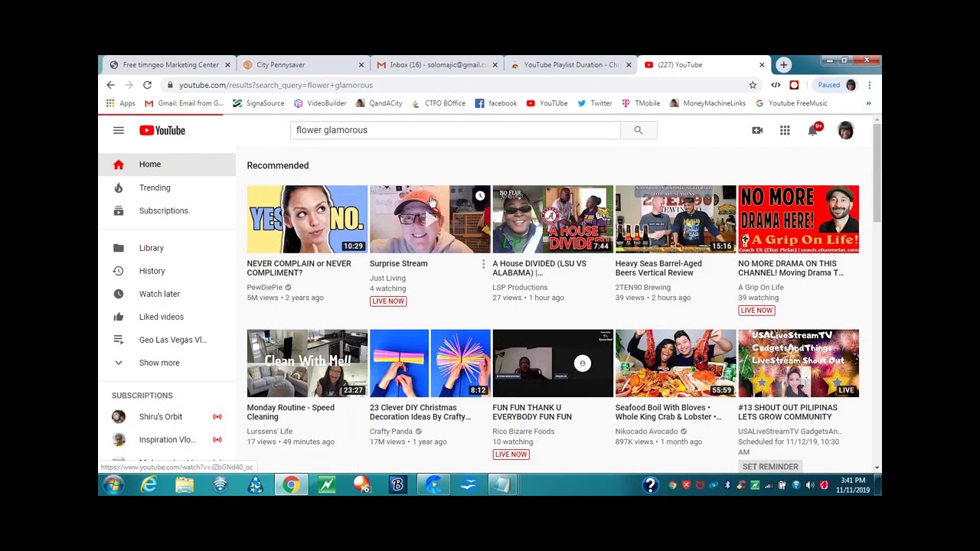Viewport: 980px width, 551px height.
Task: Switch to City Pennysaver tab
Action: (x=302, y=65)
